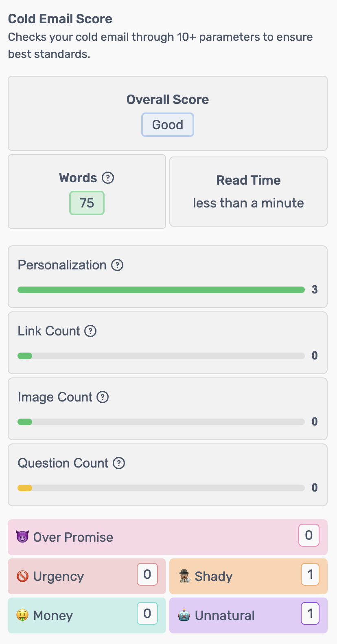Viewport: 337px width, 644px height.
Task: Open the Link Count help tooltip icon
Action: tap(90, 331)
